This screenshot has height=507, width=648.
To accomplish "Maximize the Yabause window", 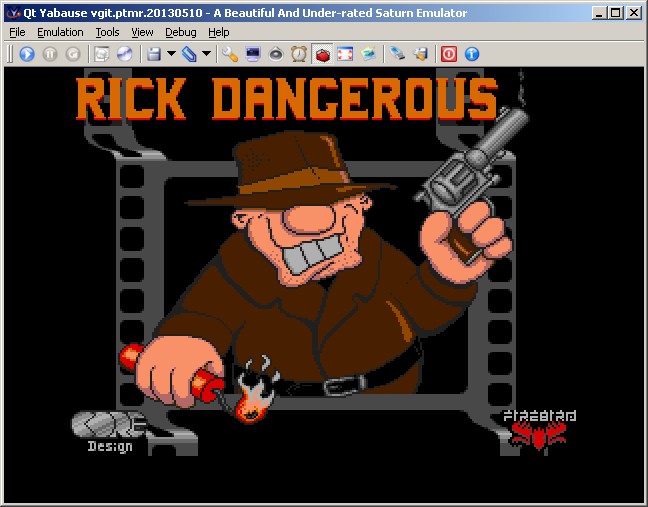I will pyautogui.click(x=615, y=13).
